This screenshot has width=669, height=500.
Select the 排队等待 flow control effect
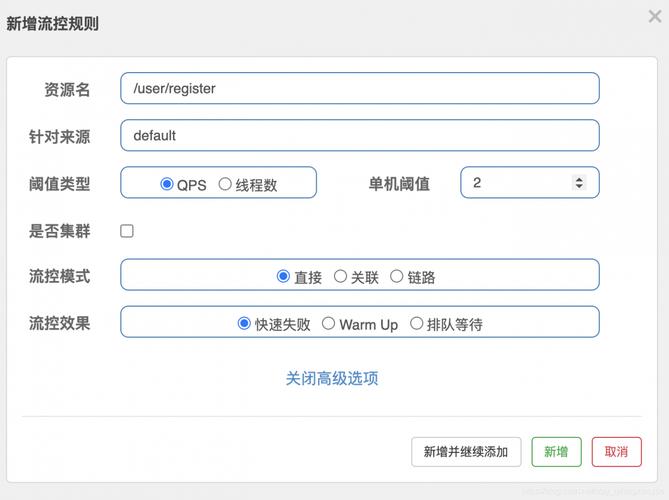click(x=416, y=323)
